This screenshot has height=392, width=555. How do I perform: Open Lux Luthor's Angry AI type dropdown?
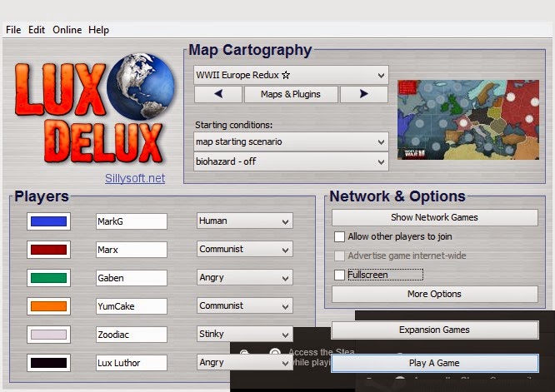point(245,362)
